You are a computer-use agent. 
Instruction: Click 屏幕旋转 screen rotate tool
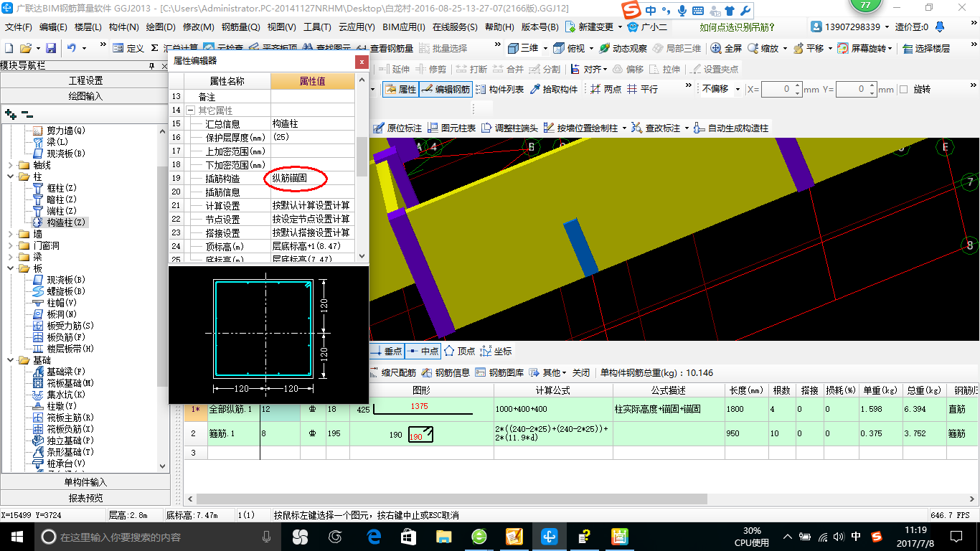(x=863, y=48)
